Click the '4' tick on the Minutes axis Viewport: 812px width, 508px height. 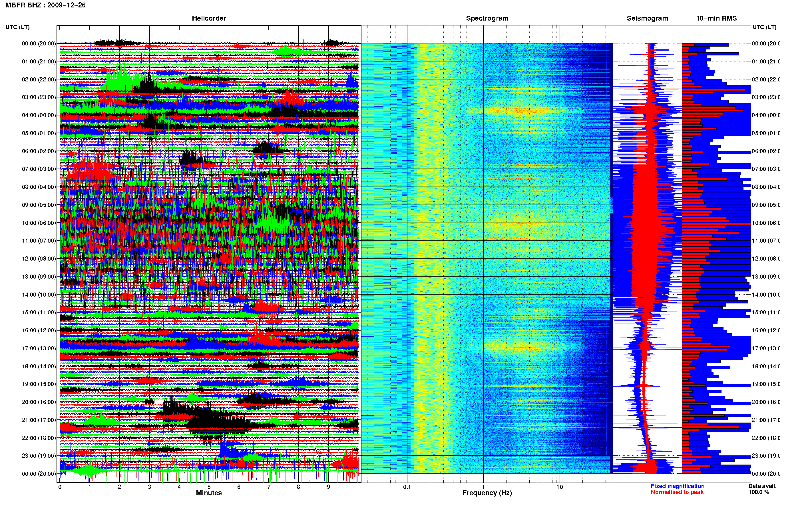click(179, 487)
